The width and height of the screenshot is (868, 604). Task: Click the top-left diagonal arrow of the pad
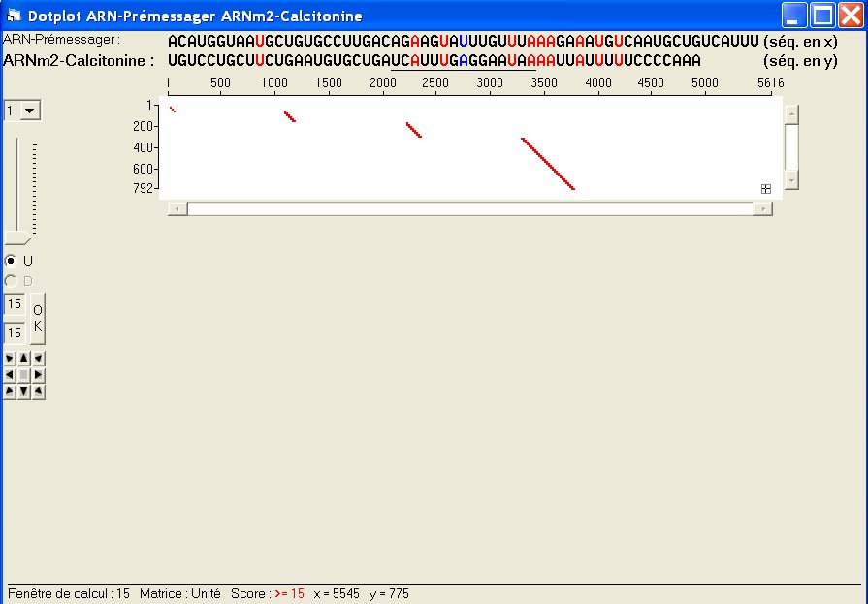[x=10, y=358]
